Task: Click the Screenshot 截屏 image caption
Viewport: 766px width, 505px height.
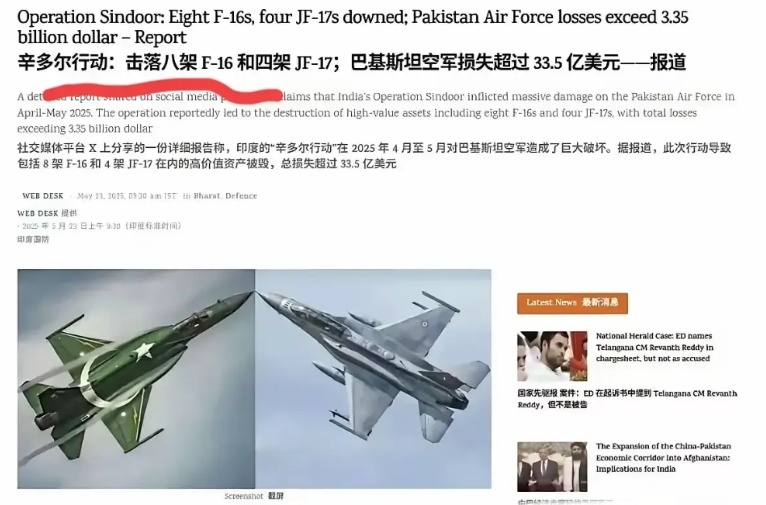Action: tap(254, 496)
